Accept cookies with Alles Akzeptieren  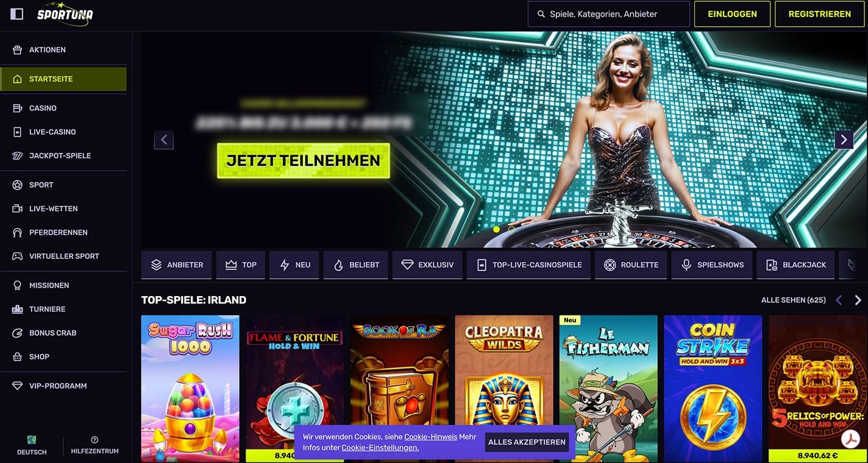coord(527,442)
